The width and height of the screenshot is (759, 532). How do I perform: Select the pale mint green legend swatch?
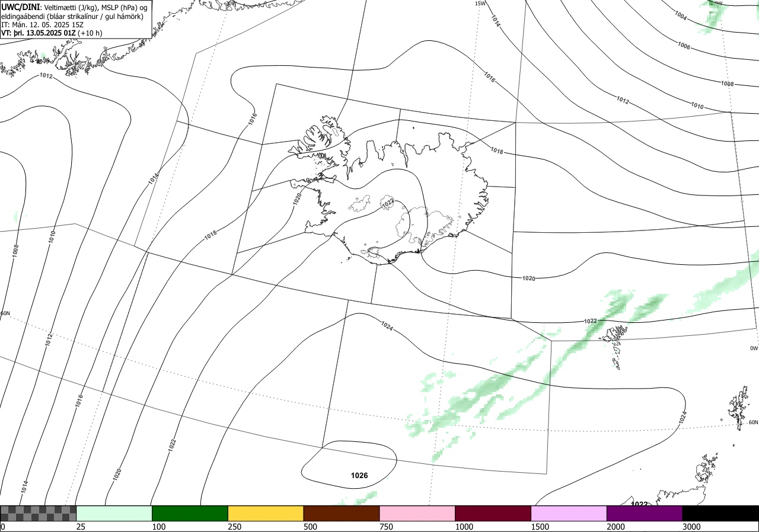click(114, 513)
